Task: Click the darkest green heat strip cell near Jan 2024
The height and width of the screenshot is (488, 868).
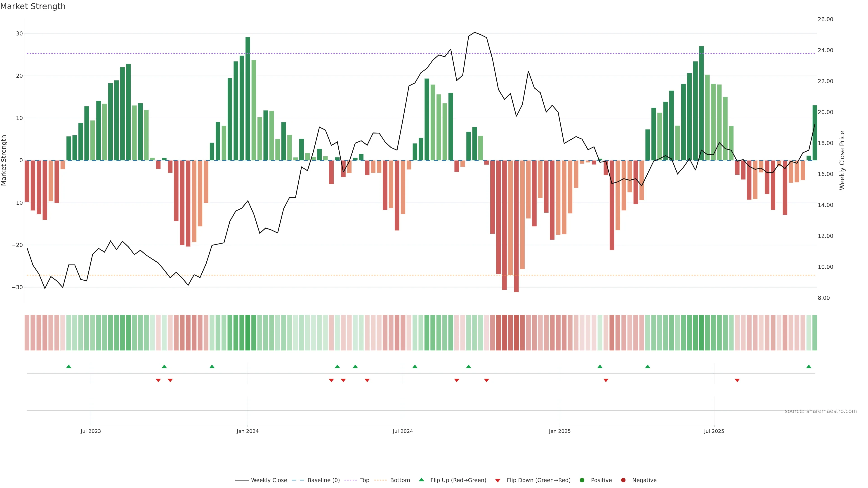Action: point(248,333)
